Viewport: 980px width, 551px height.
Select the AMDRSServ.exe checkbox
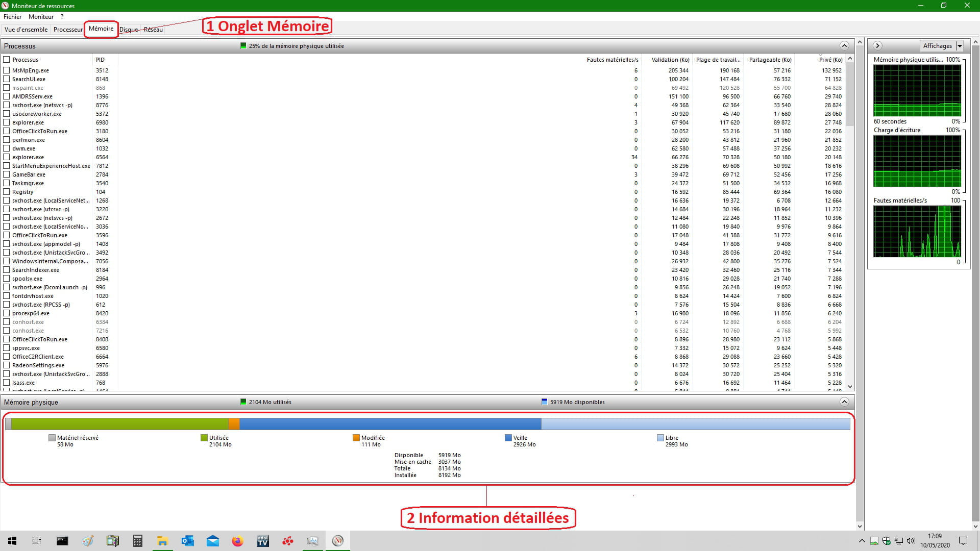(x=7, y=96)
